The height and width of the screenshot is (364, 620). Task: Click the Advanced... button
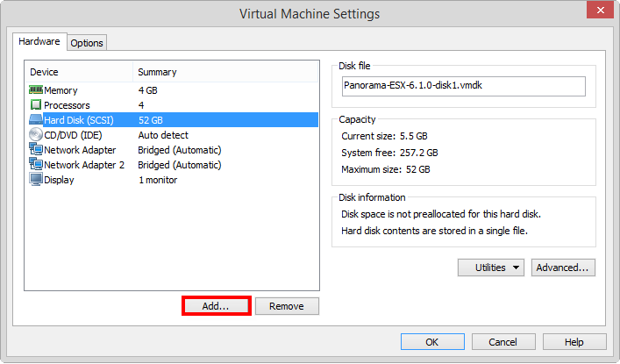tap(564, 268)
